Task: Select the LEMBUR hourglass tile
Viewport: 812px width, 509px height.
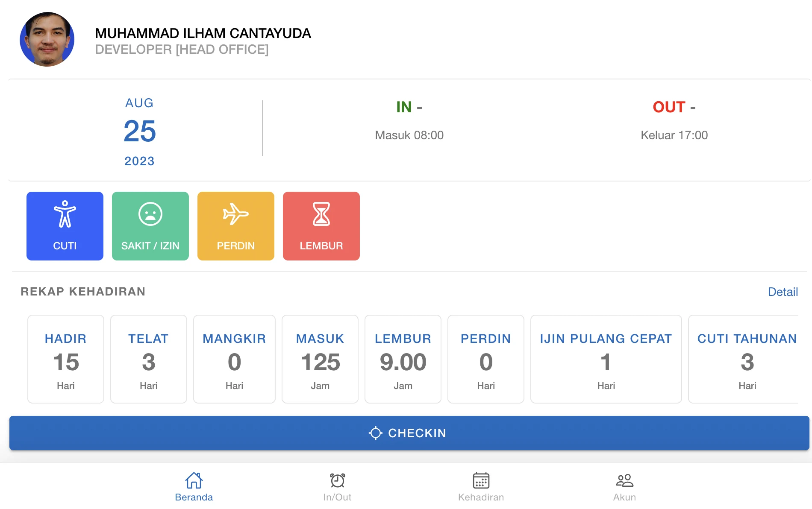Action: 321,226
